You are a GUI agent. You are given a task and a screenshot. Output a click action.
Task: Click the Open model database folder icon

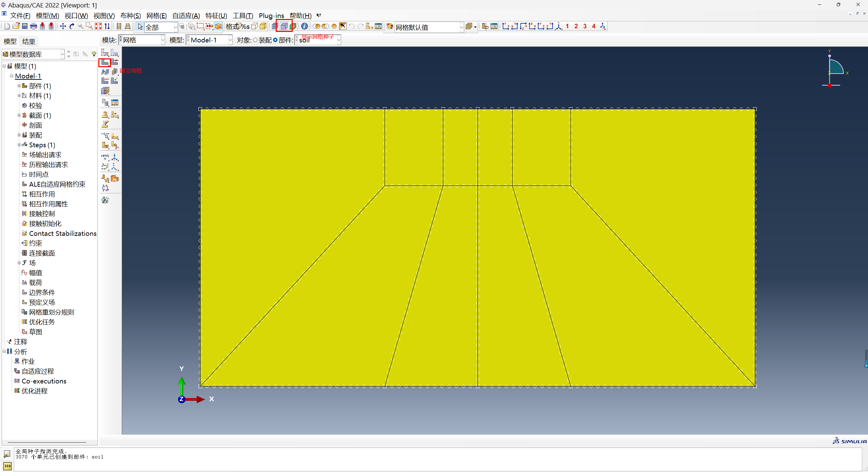16,26
